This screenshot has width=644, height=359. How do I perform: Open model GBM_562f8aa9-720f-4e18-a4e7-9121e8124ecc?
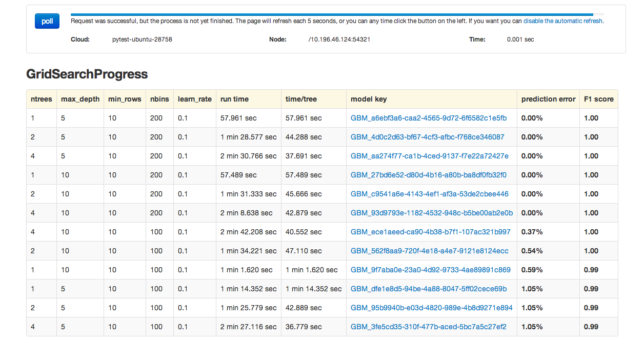(429, 251)
